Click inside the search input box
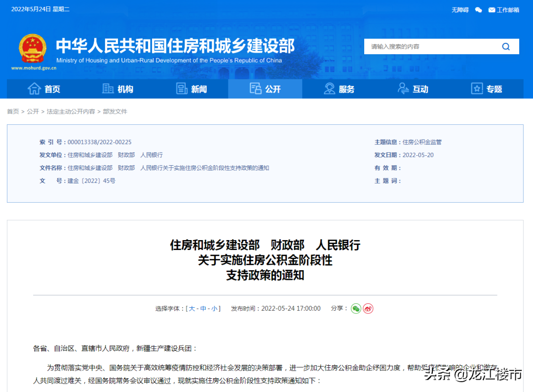 tap(424, 46)
